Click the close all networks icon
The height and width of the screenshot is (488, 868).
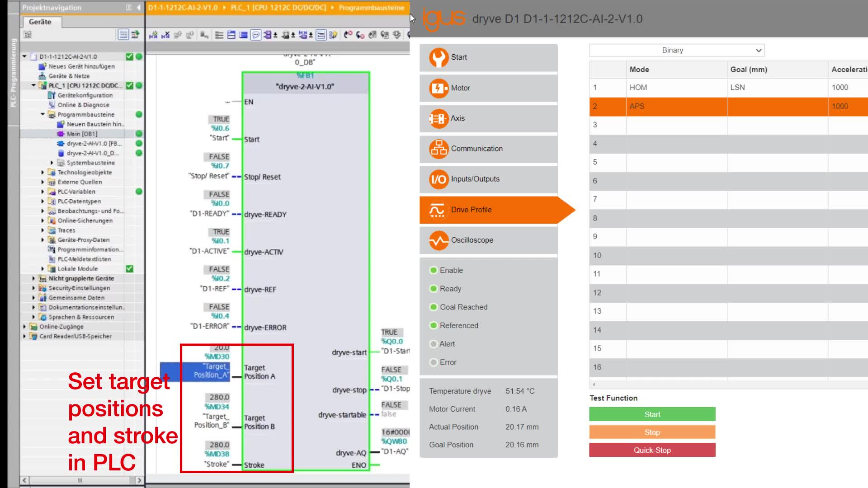tap(243, 35)
